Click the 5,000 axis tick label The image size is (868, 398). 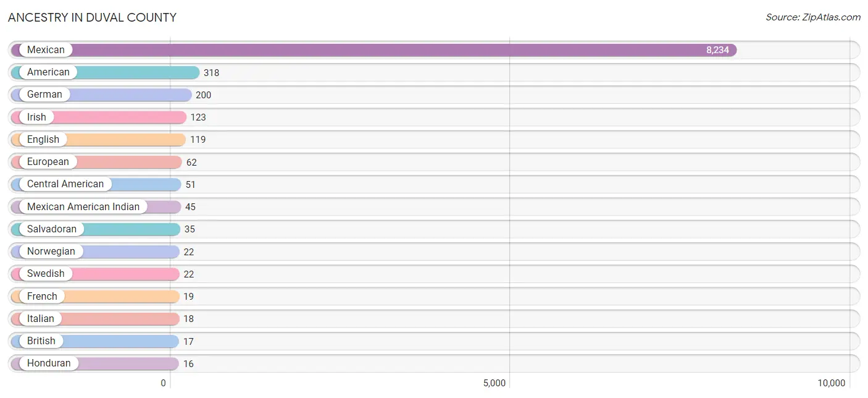click(494, 383)
